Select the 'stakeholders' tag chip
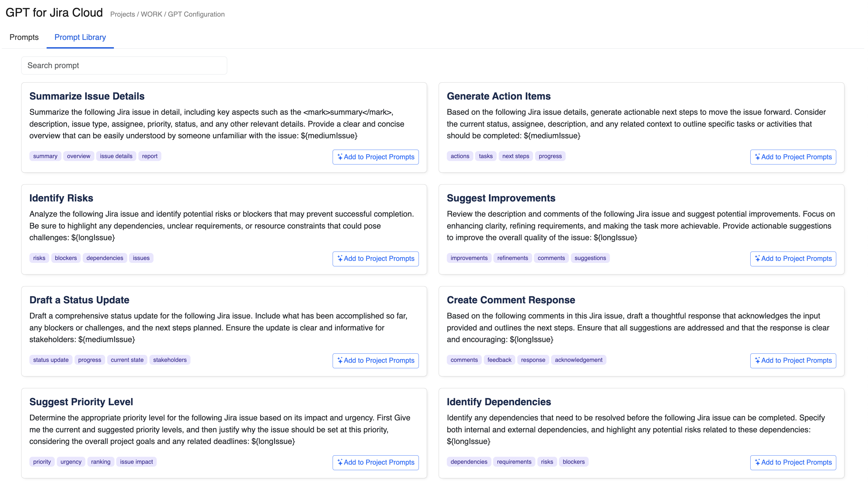 click(x=170, y=360)
